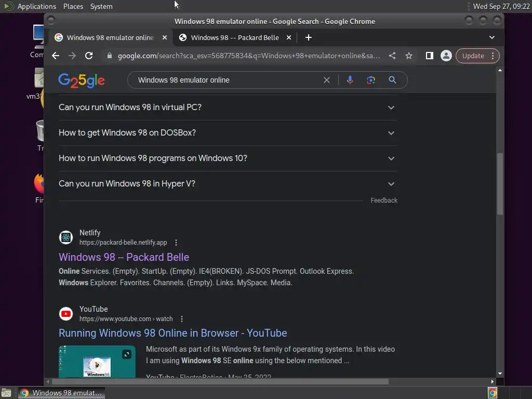This screenshot has height=399, width=532.
Task: Close the Windows 98 emulator online tab
Action: coord(165,37)
